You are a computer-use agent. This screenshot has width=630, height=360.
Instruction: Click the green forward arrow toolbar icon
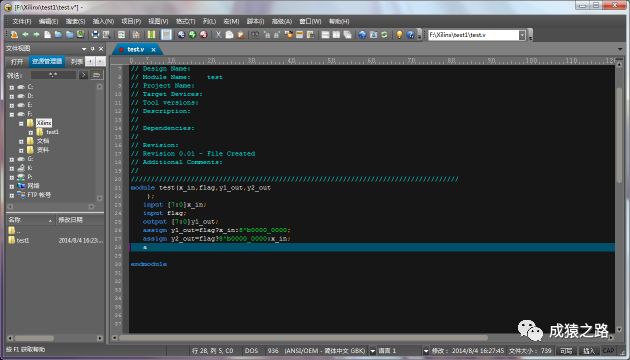(x=36, y=35)
